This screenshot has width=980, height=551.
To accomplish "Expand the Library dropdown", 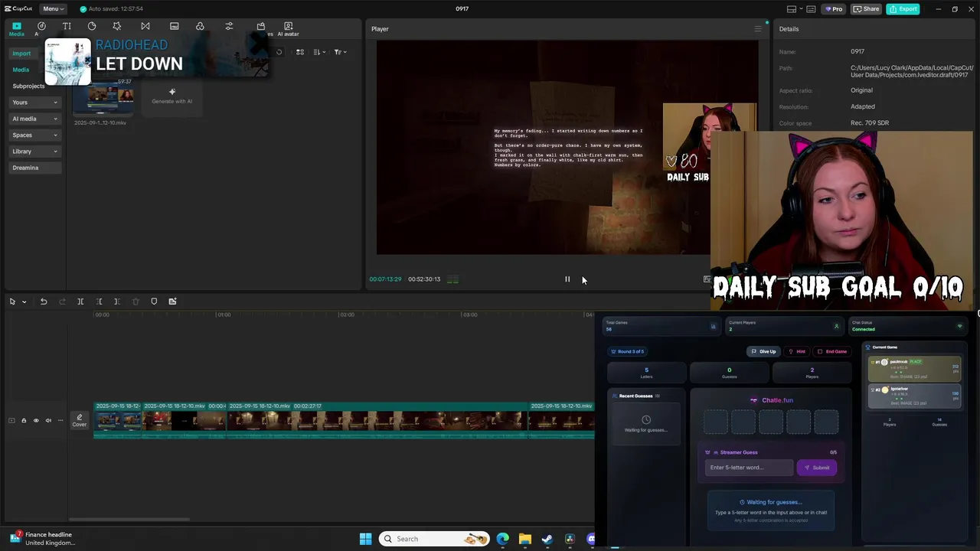I will [34, 152].
